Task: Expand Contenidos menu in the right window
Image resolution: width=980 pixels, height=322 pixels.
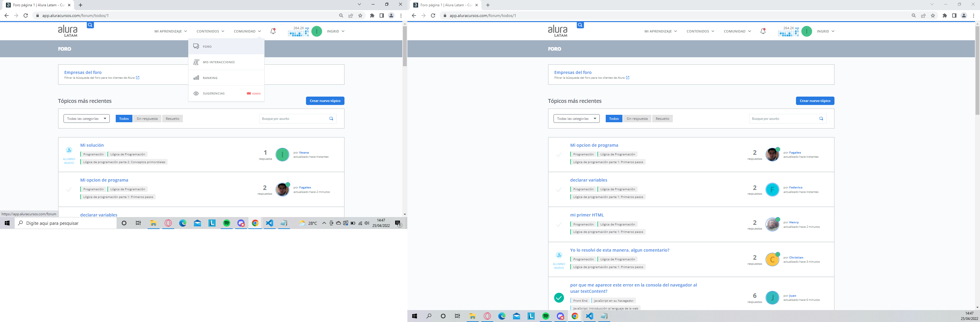Action: [x=700, y=31]
